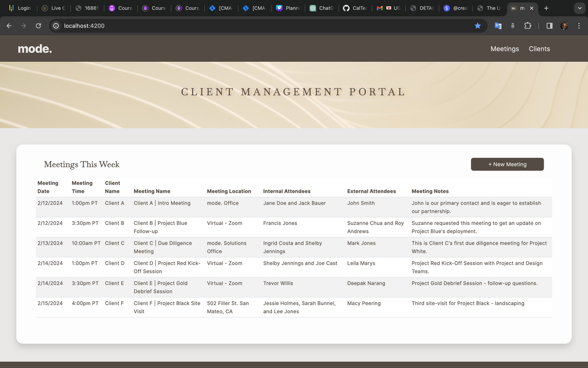Click the mode. logo
This screenshot has height=368, width=588.
(x=35, y=49)
